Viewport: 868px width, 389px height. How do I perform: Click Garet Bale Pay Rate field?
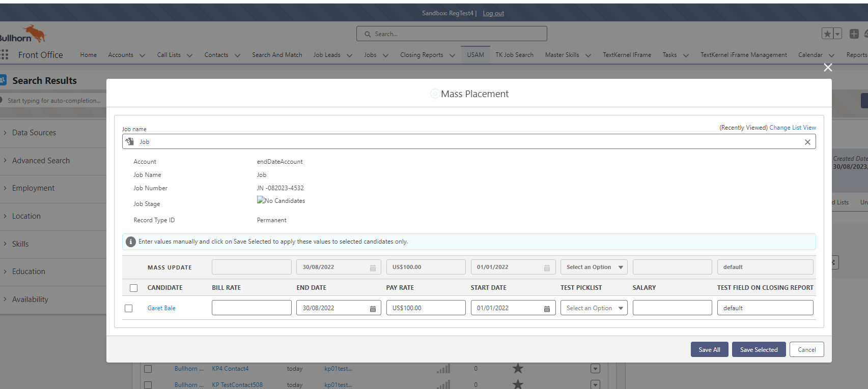coord(426,308)
